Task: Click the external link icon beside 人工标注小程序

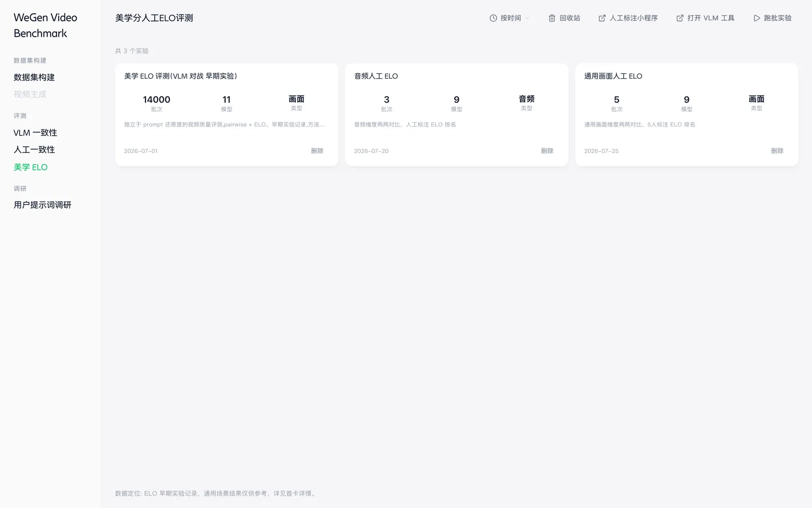Action: click(602, 18)
